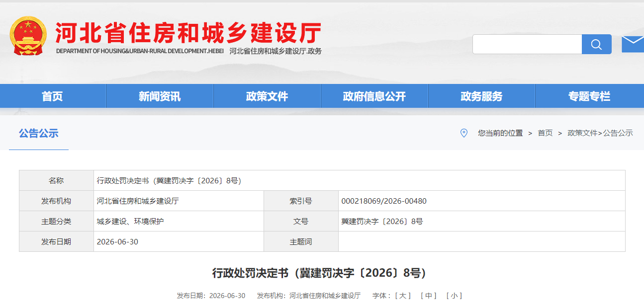Image resolution: width=644 pixels, height=308 pixels.
Task: Select the 公告公示 section tab
Action: pos(39,133)
